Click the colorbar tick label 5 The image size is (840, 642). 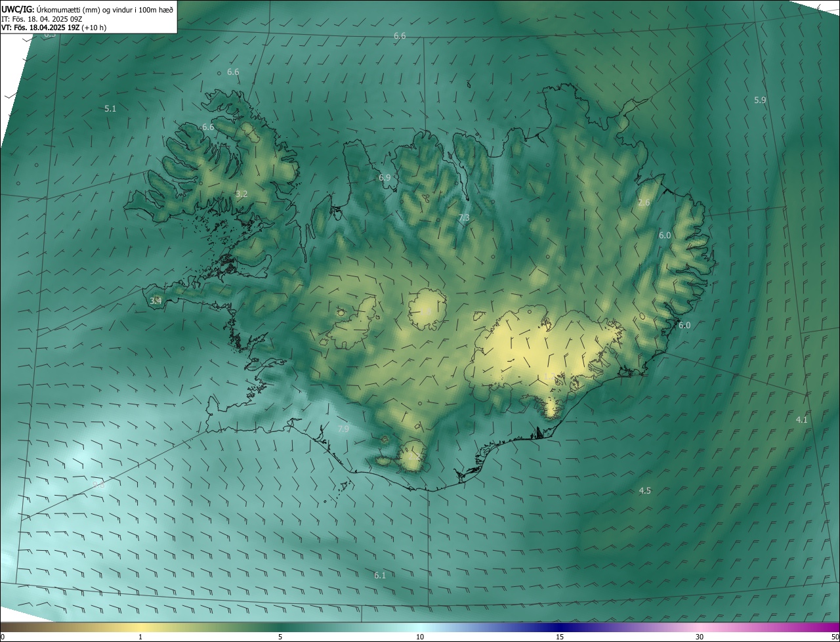click(x=280, y=637)
